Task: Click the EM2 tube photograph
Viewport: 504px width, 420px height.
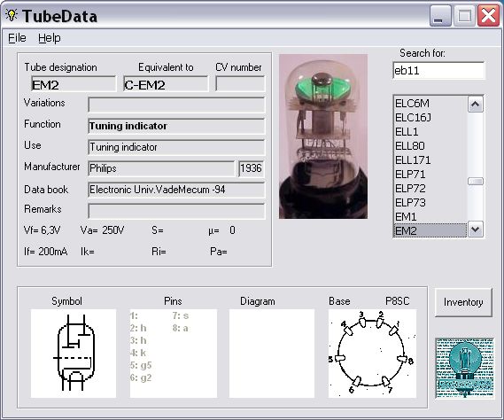Action: (x=323, y=136)
